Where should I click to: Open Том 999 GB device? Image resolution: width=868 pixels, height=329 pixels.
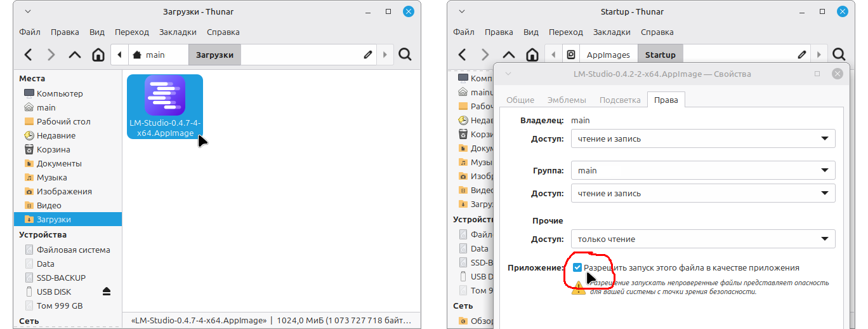[68, 305]
